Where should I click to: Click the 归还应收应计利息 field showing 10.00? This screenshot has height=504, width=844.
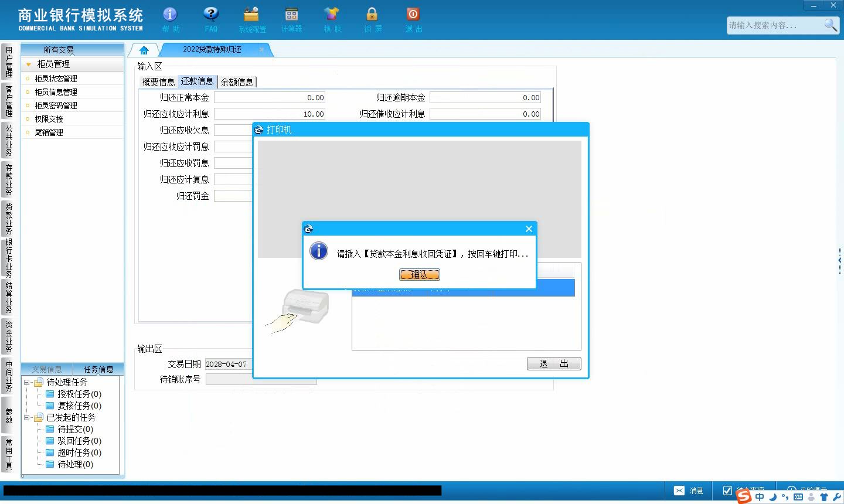[270, 114]
